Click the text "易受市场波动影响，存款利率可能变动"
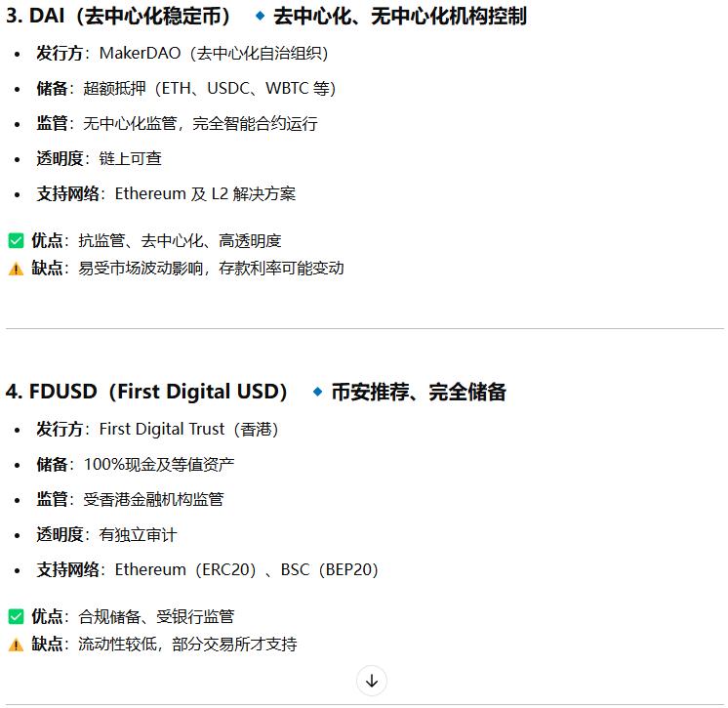Viewport: 728px width, 708px height. coord(211,268)
